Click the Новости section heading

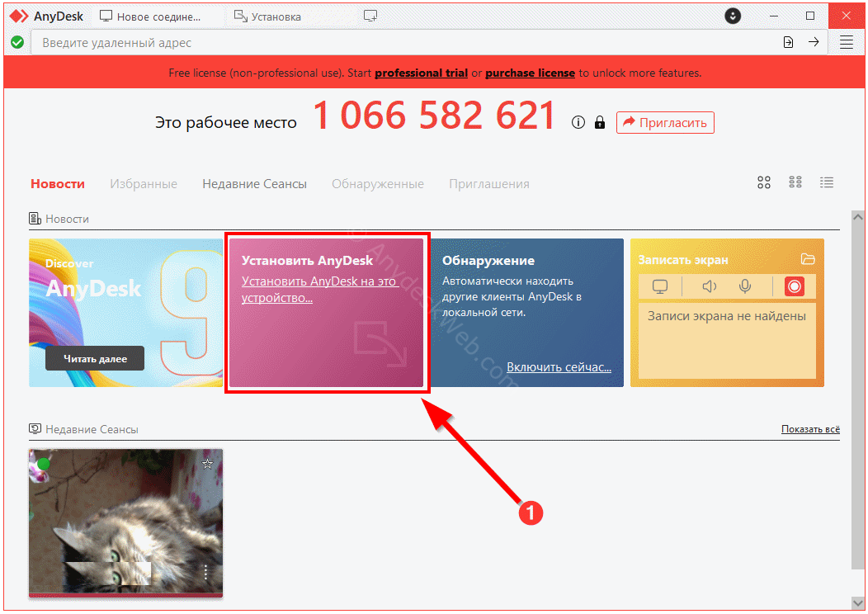click(x=67, y=220)
